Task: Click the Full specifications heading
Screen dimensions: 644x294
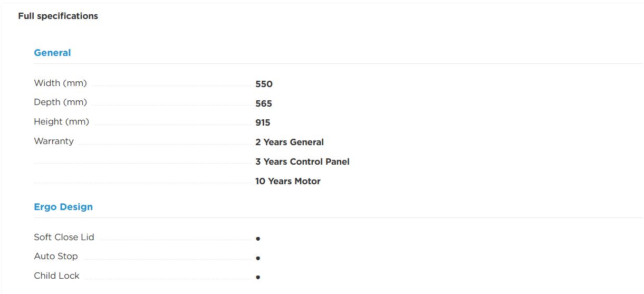Action: (x=58, y=16)
